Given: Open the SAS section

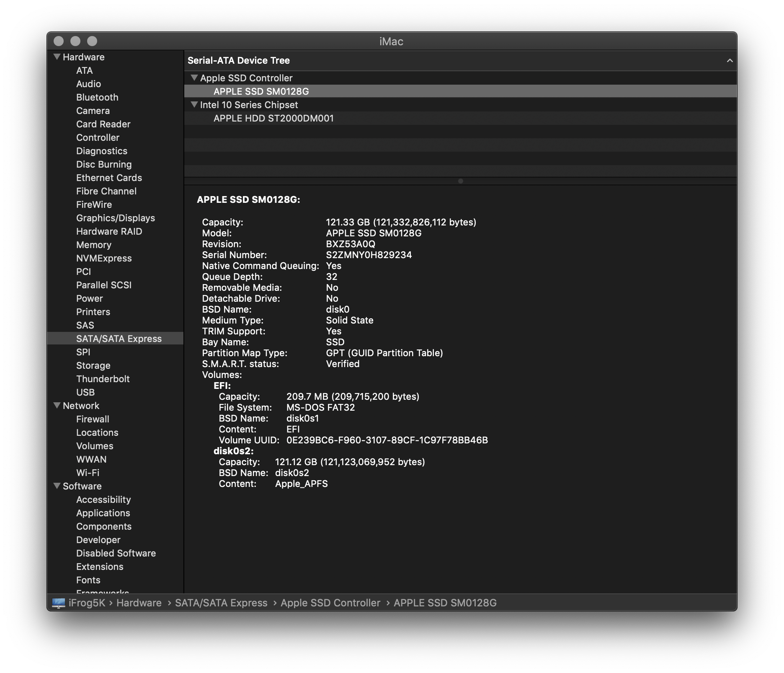Looking at the screenshot, I should tap(85, 325).
